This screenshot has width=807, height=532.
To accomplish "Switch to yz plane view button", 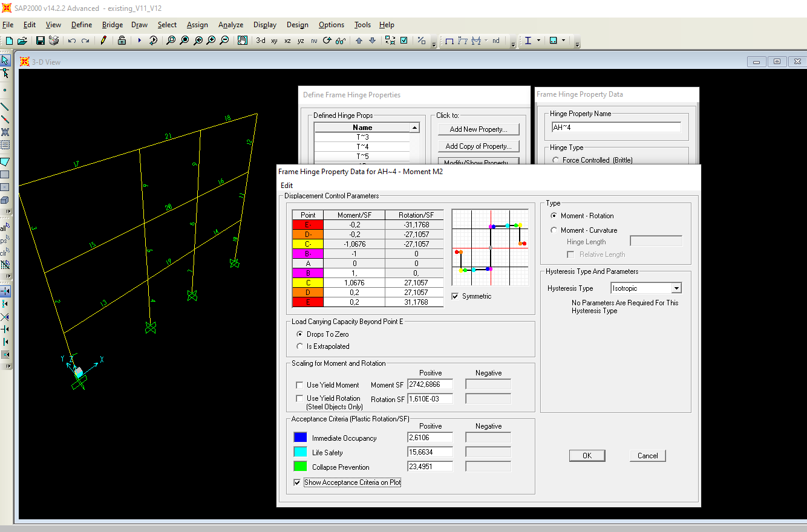I will coord(301,41).
